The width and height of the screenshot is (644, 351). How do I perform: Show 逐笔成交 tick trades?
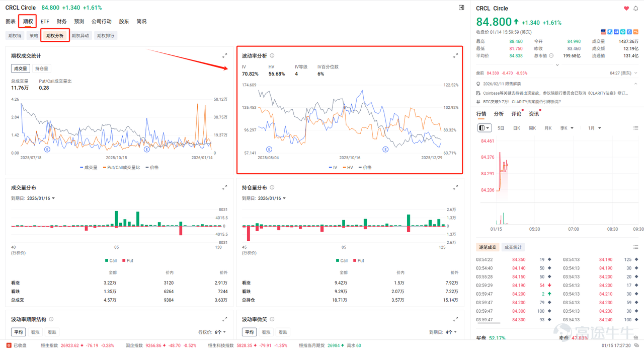[488, 247]
